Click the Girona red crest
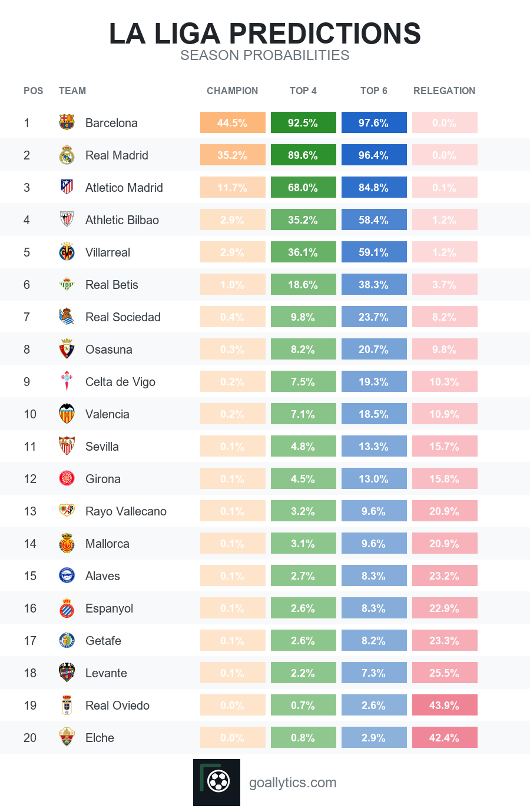This screenshot has width=530, height=812. (67, 478)
